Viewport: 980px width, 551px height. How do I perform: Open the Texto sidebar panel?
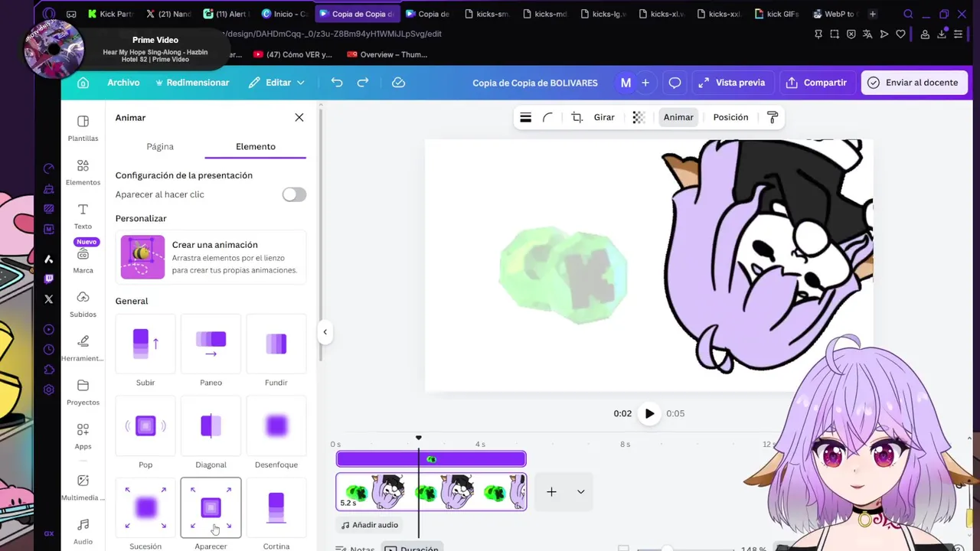pos(83,216)
